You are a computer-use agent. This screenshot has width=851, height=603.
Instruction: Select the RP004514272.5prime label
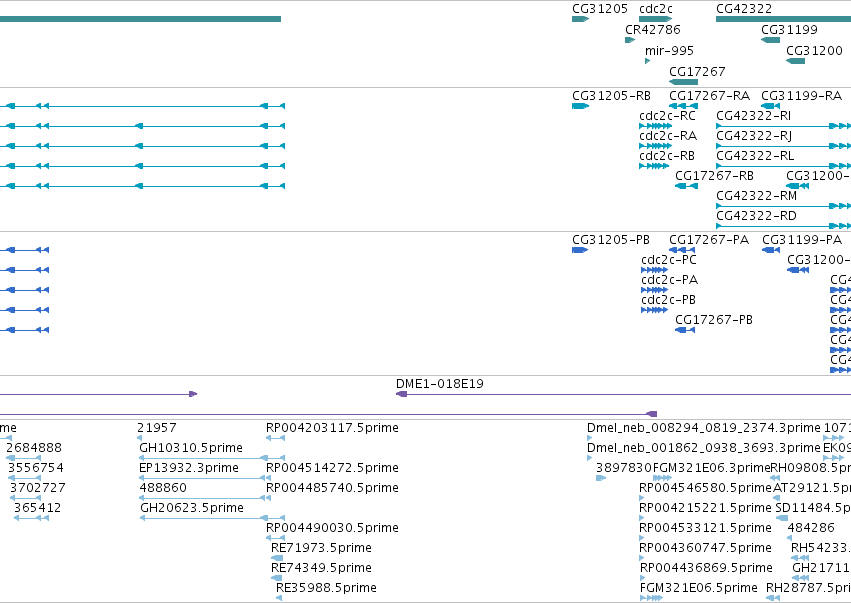pyautogui.click(x=332, y=467)
